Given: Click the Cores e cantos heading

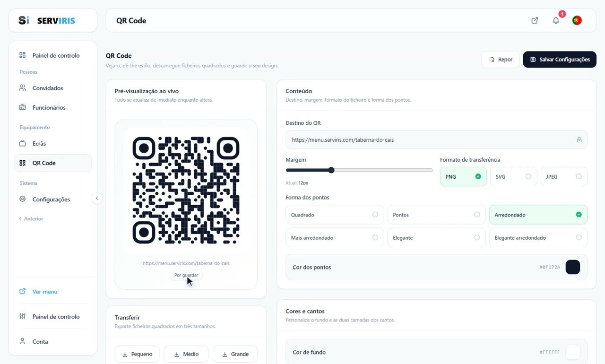Looking at the screenshot, I should [x=305, y=311].
